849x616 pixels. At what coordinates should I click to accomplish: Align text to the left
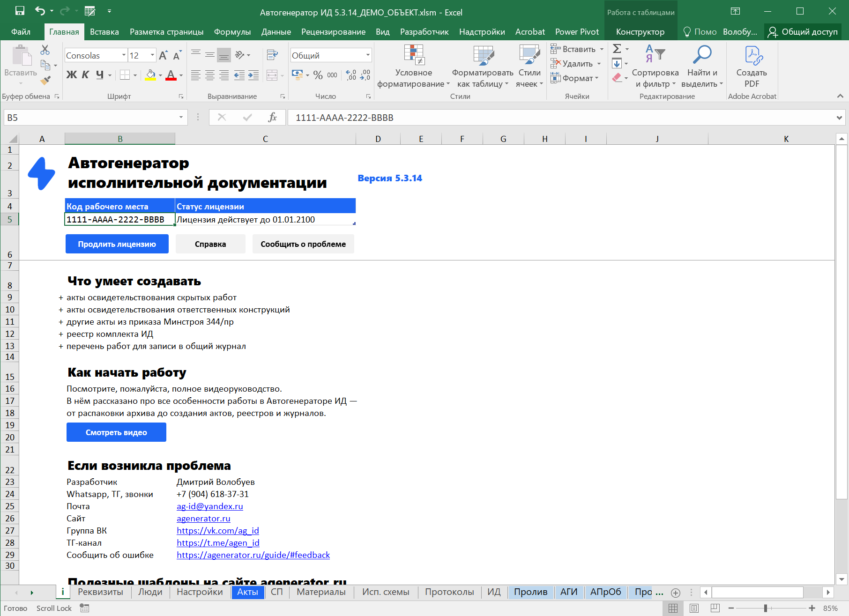196,75
